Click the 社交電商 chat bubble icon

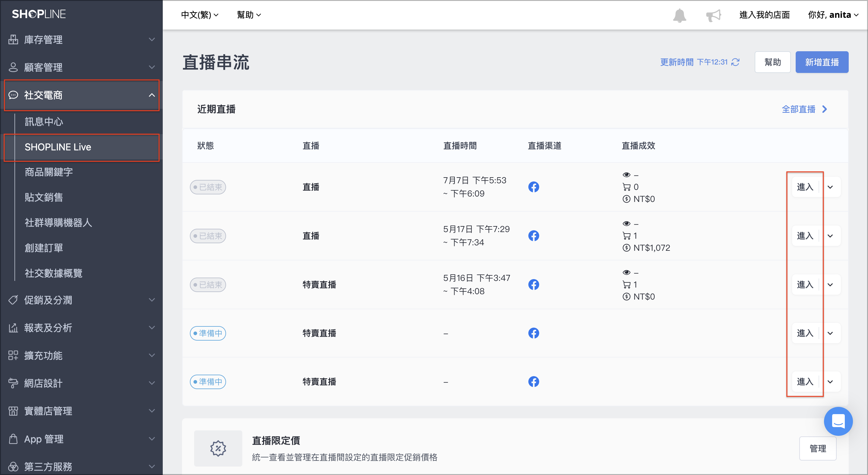tap(13, 95)
